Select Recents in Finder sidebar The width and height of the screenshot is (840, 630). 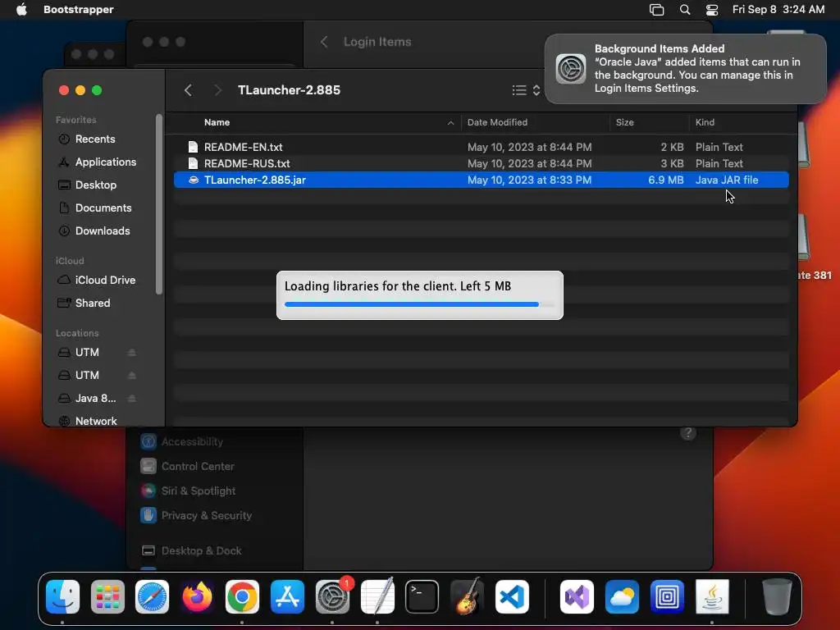click(95, 139)
